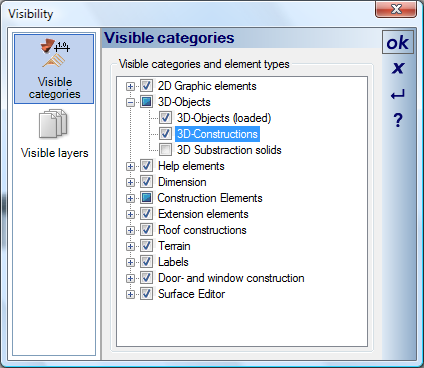Select the Extension elements label
This screenshot has width=424, height=368.
[x=203, y=214]
